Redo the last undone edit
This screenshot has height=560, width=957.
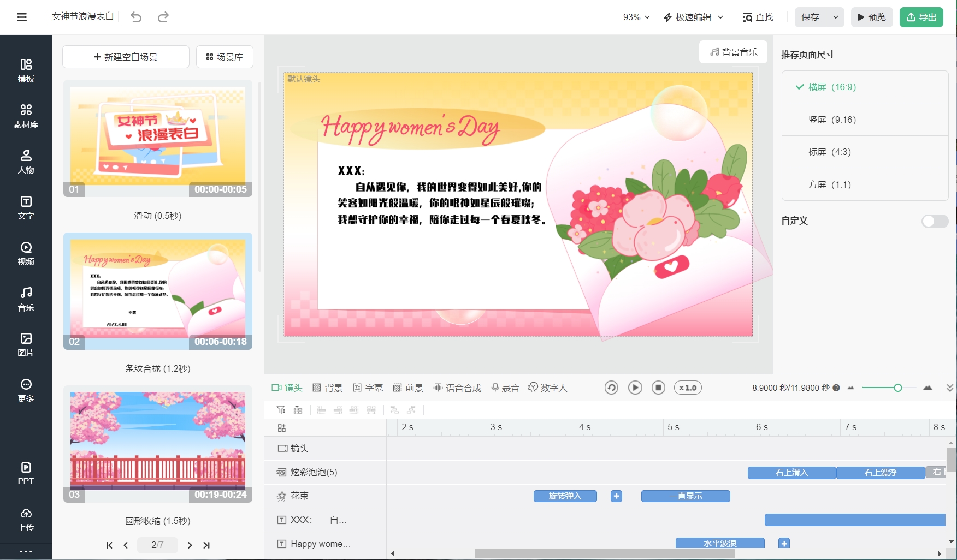(163, 17)
